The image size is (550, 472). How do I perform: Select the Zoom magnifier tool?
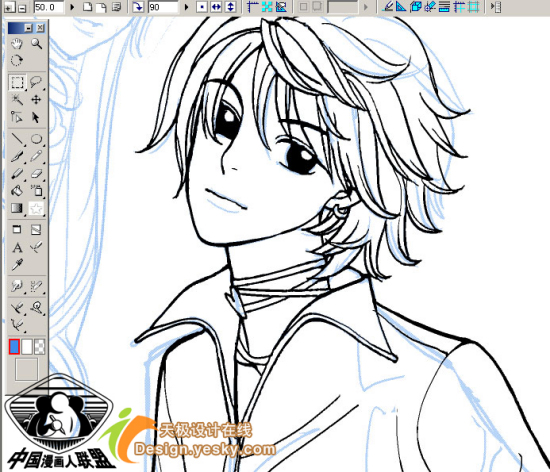(x=36, y=44)
